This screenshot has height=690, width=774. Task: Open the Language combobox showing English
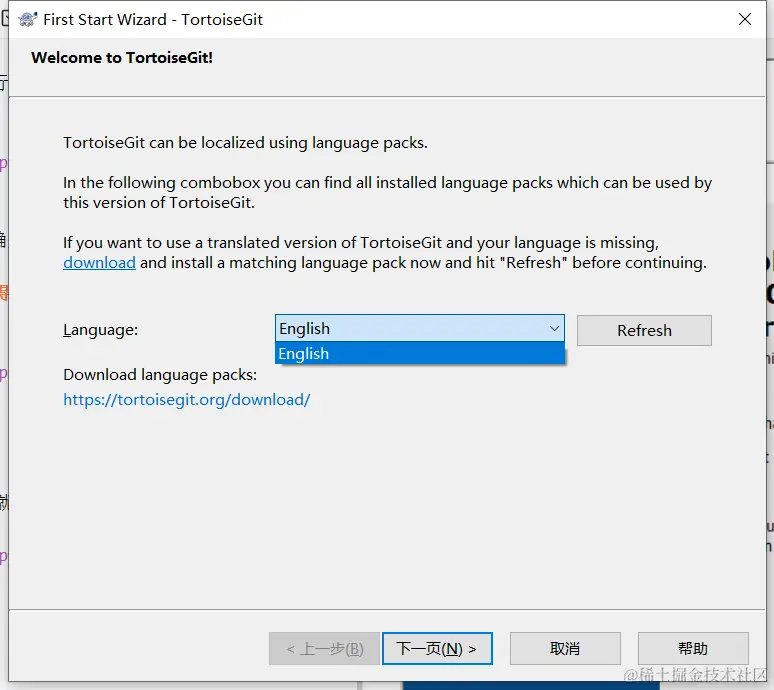[x=420, y=328]
